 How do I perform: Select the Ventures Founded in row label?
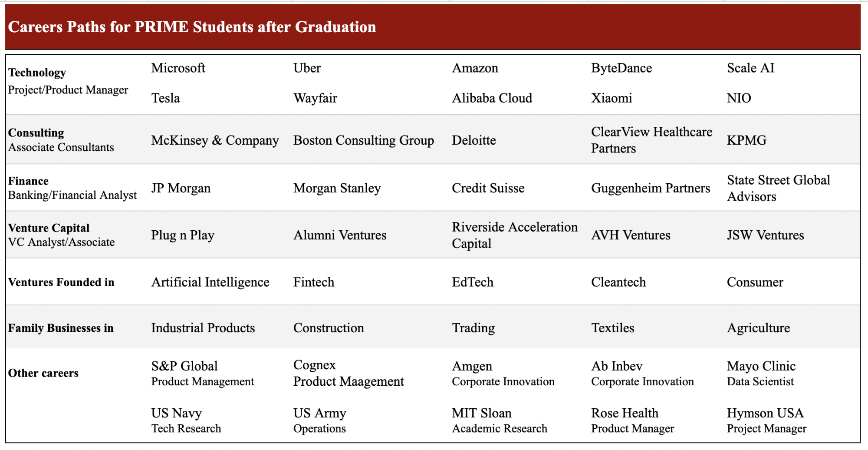click(x=61, y=282)
